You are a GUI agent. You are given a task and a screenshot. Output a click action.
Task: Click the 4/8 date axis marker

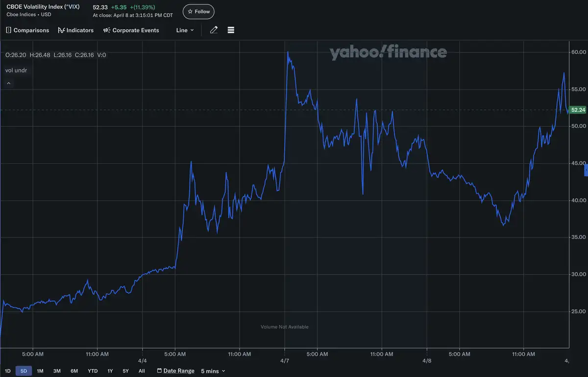click(x=427, y=360)
